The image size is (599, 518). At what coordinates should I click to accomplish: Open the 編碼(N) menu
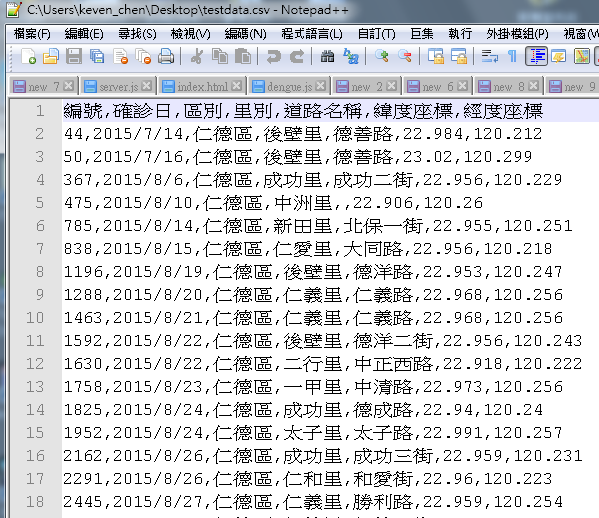245,34
